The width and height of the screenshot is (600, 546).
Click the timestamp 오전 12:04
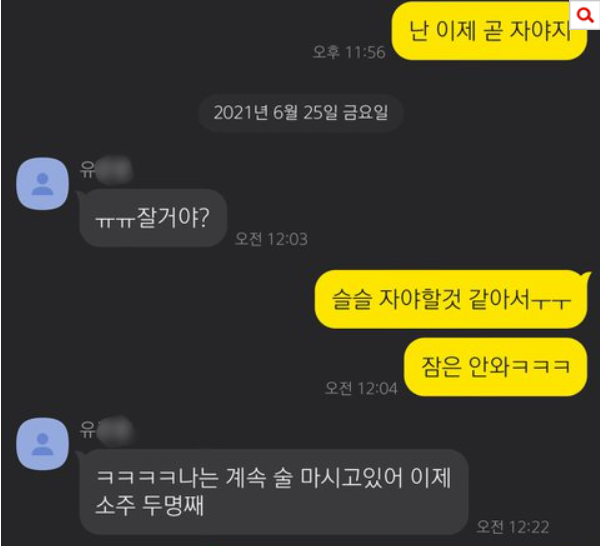point(361,388)
